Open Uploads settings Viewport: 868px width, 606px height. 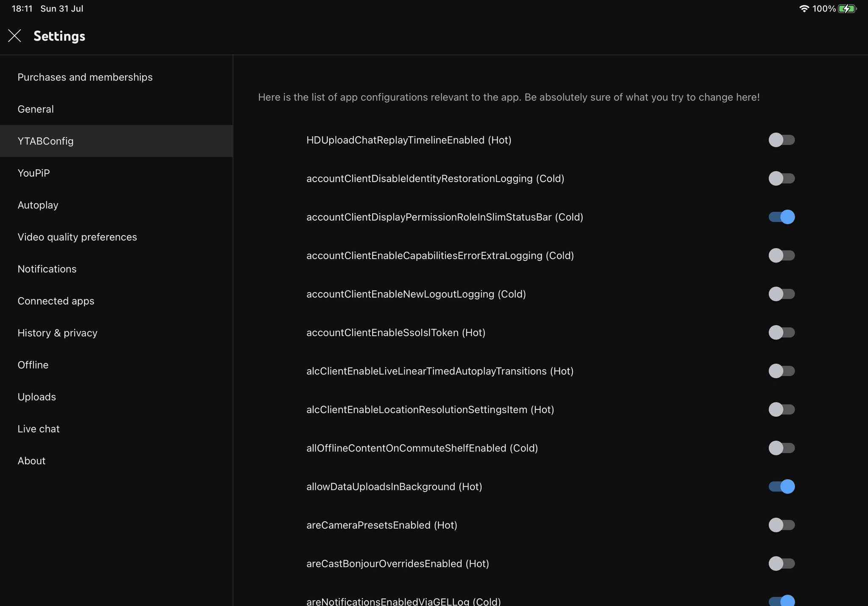(x=116, y=397)
